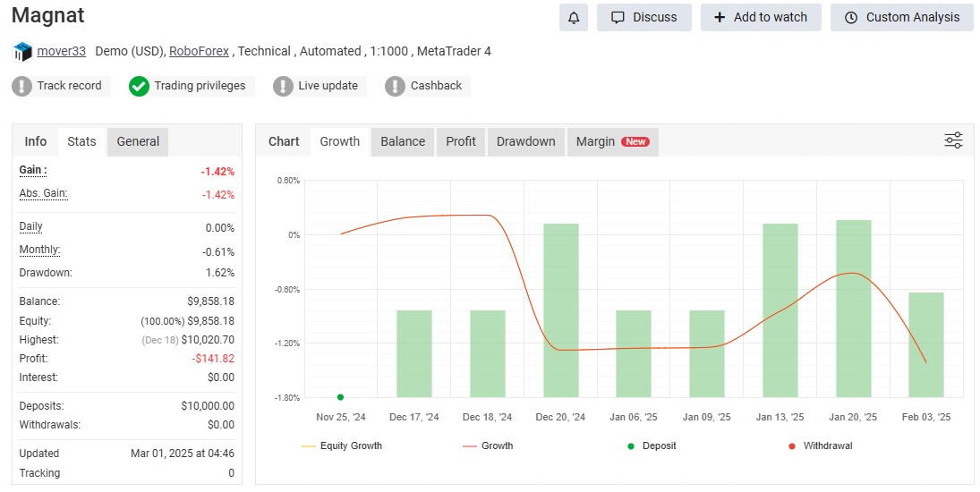Click the Balance value $9,858.18
The image size is (980, 492).
point(210,301)
